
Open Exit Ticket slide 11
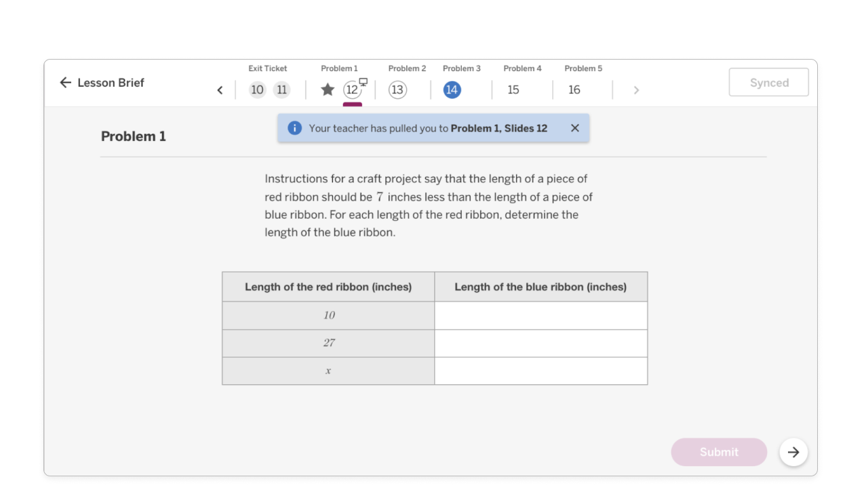(281, 89)
